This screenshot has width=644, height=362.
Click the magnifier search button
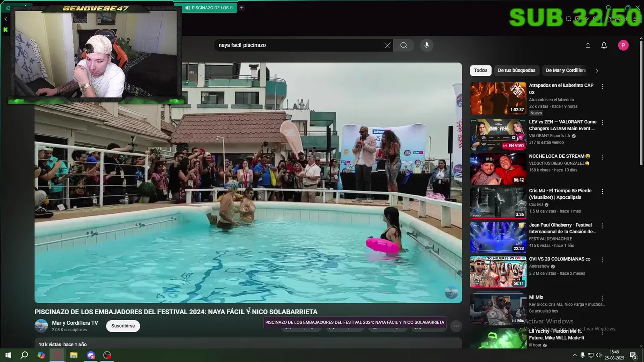[x=404, y=45]
